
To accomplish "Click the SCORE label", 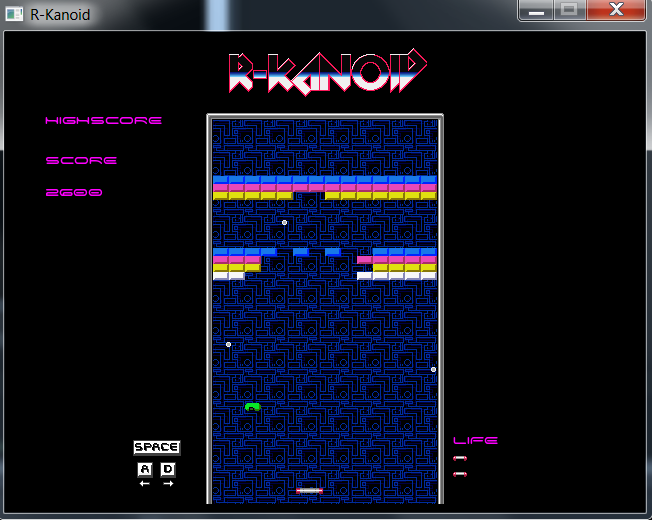I will tap(81, 160).
